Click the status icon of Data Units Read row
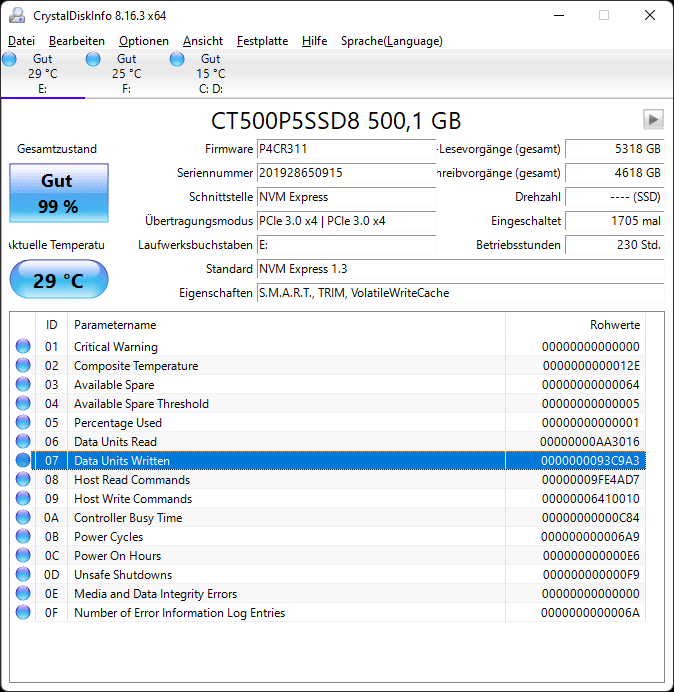This screenshot has height=692, width=674. coord(23,441)
